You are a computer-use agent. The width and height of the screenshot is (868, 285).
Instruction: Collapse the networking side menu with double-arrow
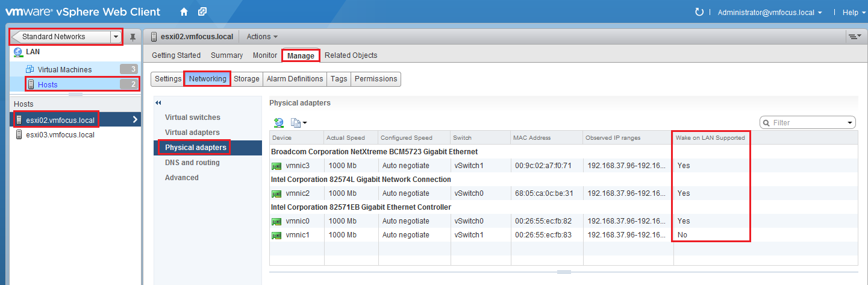pos(158,103)
